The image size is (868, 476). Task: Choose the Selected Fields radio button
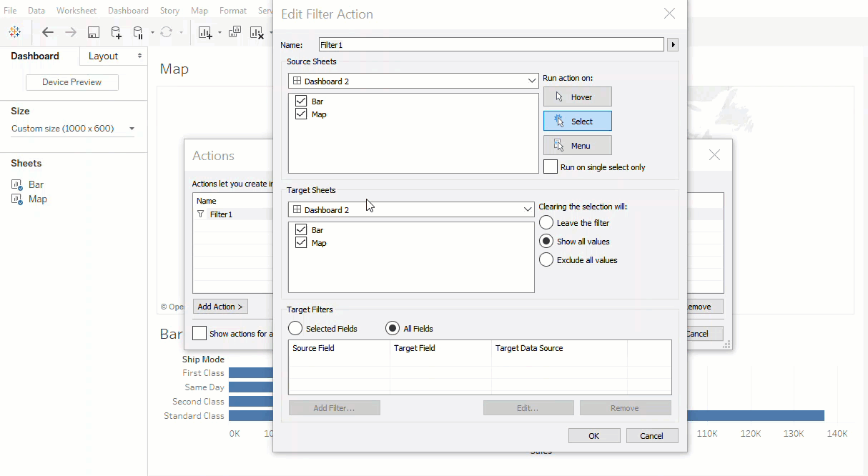coord(295,329)
